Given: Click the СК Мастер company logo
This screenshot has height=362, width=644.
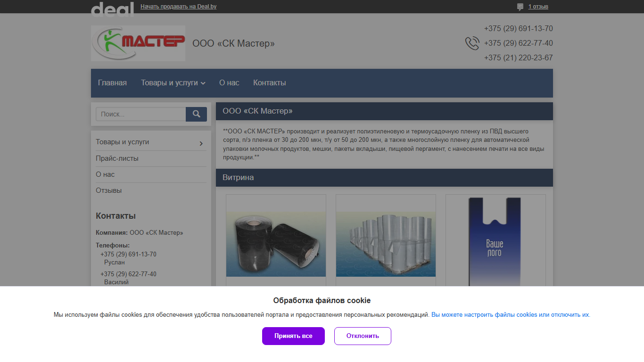Looking at the screenshot, I should pos(138,43).
